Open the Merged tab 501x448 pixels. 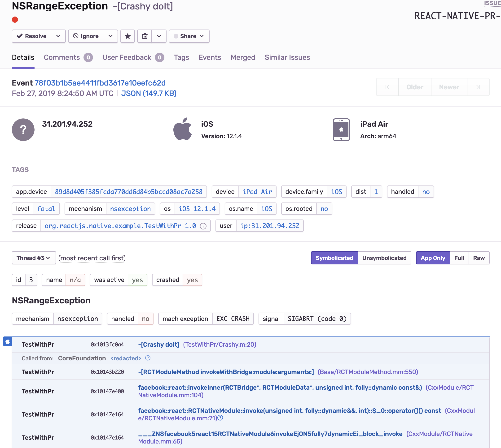click(243, 57)
